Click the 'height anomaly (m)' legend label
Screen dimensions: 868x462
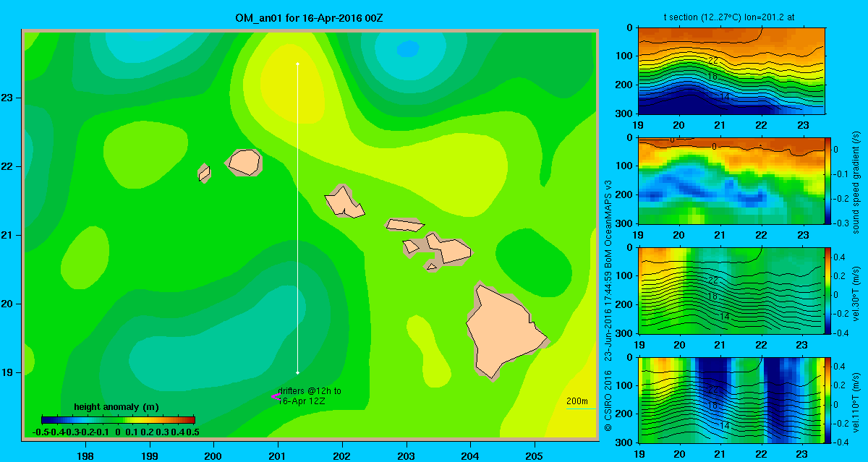pyautogui.click(x=116, y=407)
